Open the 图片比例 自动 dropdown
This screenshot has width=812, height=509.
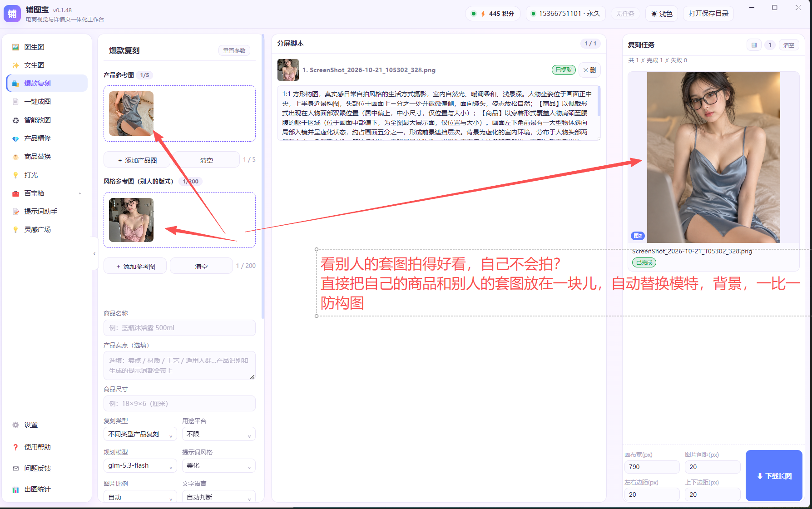(x=140, y=497)
